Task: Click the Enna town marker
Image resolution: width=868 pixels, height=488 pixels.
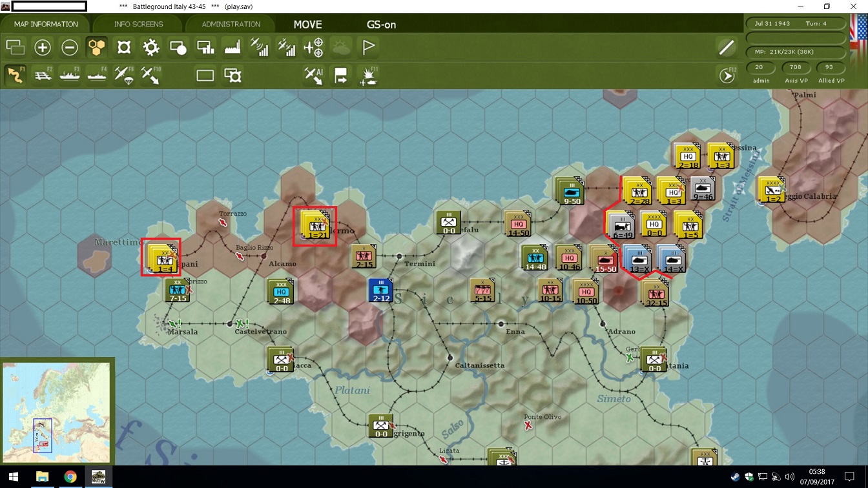Action: coord(501,323)
